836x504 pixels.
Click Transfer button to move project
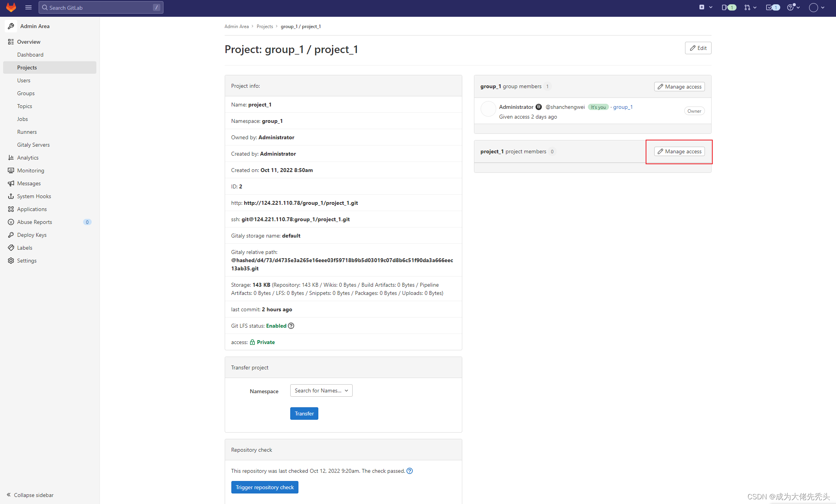(x=304, y=413)
